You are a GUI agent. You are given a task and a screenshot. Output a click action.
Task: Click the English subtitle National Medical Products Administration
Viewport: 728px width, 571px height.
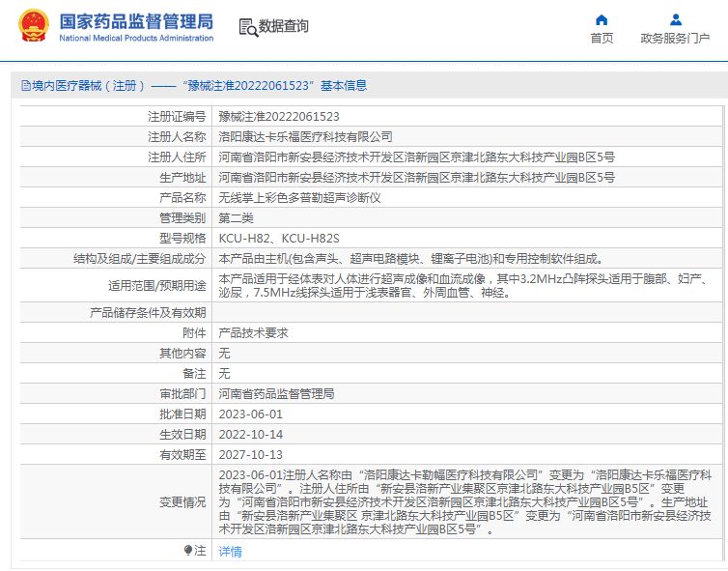click(x=136, y=38)
